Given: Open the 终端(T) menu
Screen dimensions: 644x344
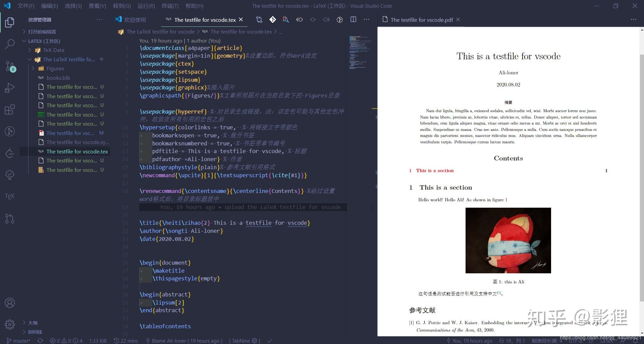Looking at the screenshot, I should [170, 6].
